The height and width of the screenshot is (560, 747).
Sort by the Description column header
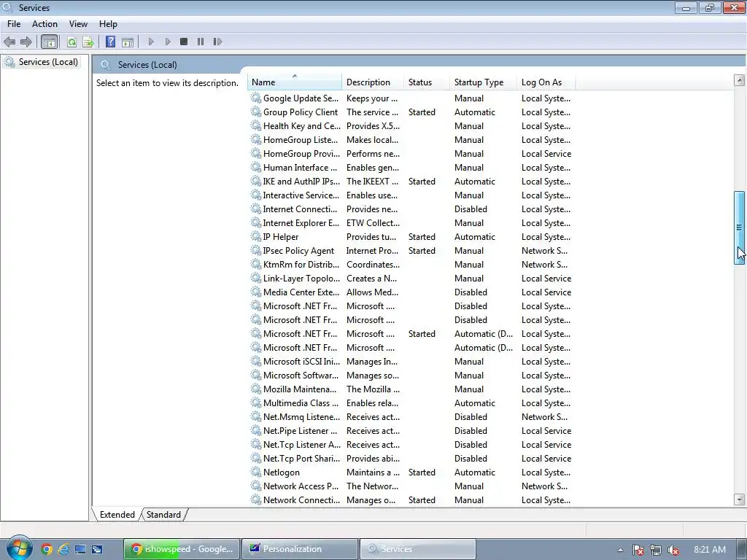coord(373,82)
